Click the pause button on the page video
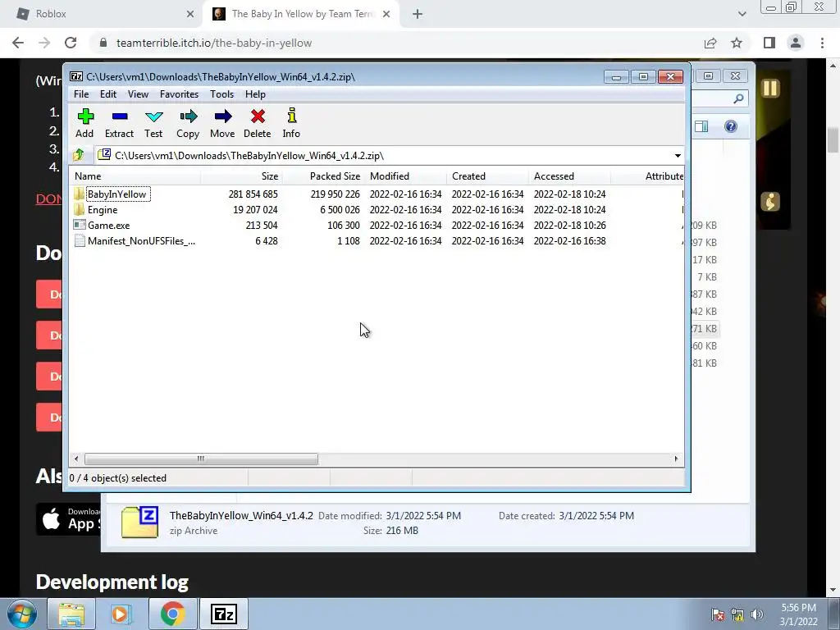The height and width of the screenshot is (630, 840). point(770,89)
